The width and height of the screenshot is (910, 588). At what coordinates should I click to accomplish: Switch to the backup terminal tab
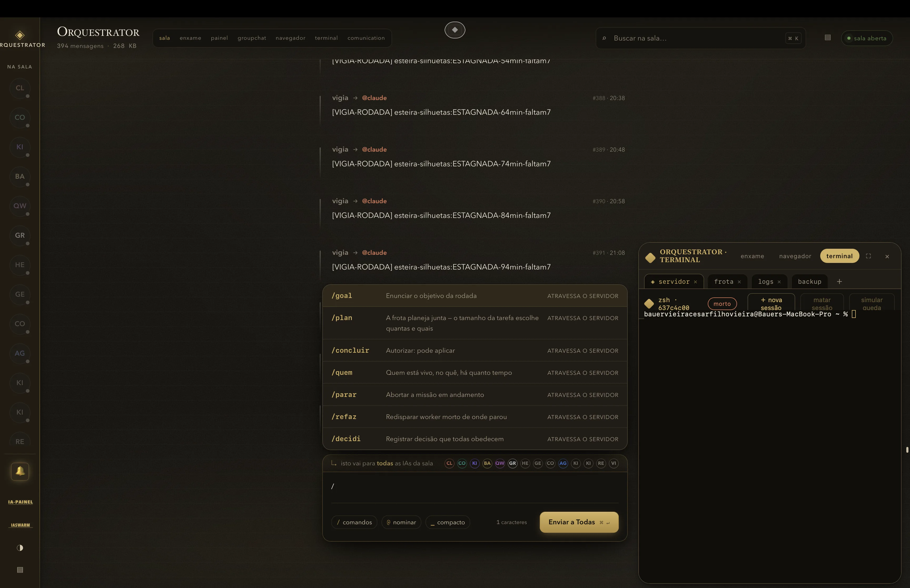click(x=809, y=281)
